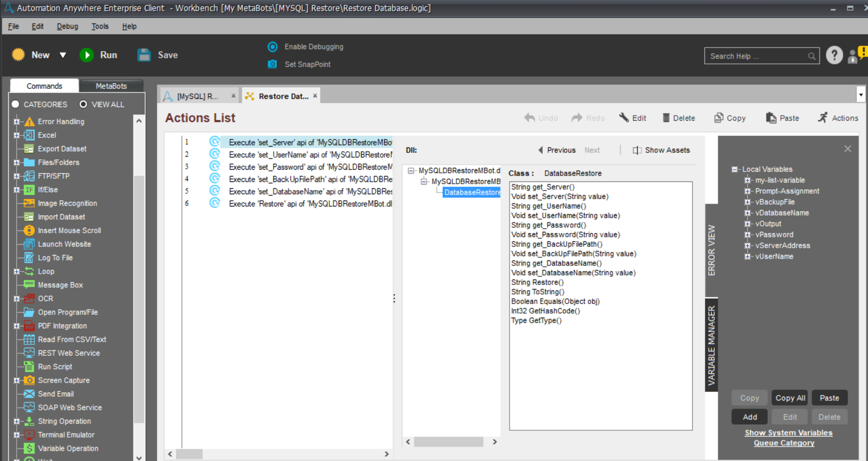
Task: Click the Save floppy disk icon
Action: [x=144, y=55]
